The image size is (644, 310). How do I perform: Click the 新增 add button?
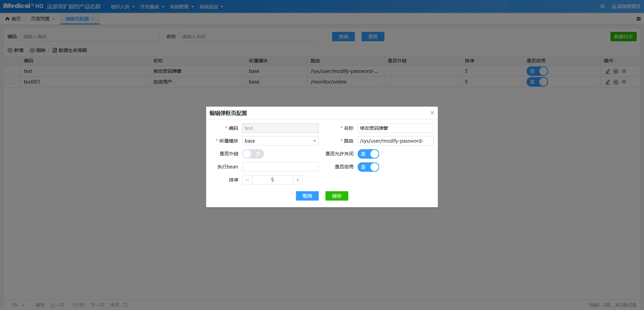click(x=15, y=50)
